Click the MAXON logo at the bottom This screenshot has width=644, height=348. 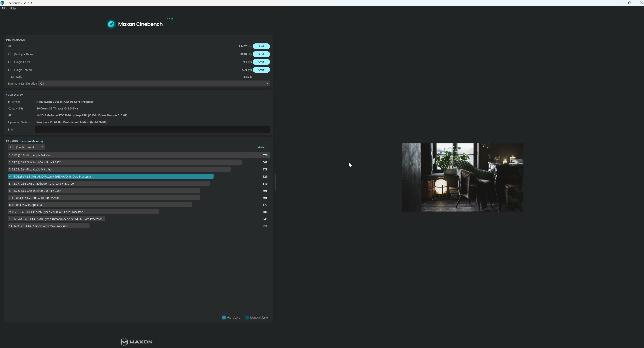(136, 342)
